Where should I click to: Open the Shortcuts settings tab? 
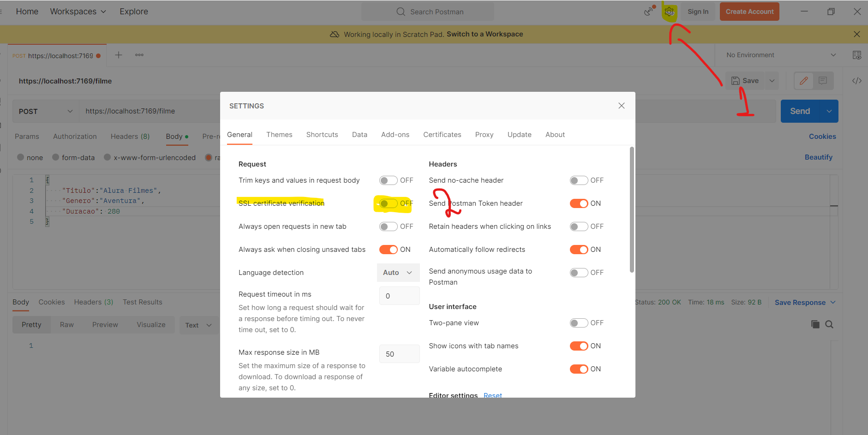coord(322,135)
